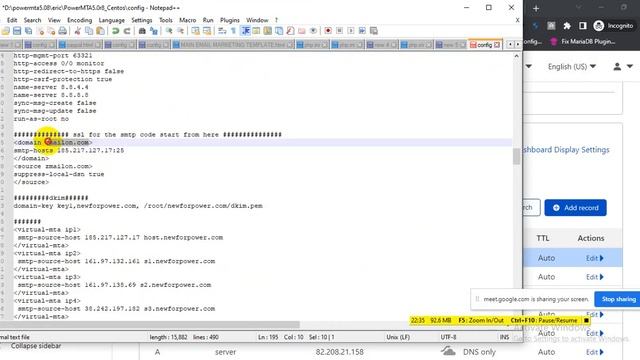Start macro recording with red record icon

pos(328,31)
